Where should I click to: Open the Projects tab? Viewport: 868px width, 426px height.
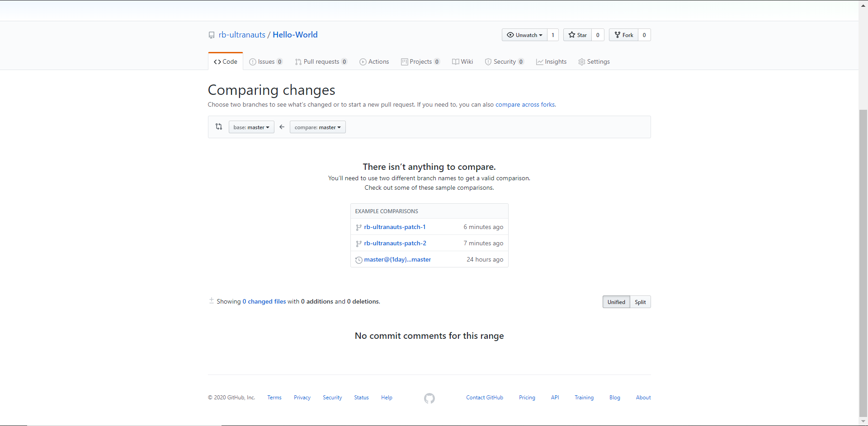pyautogui.click(x=420, y=61)
